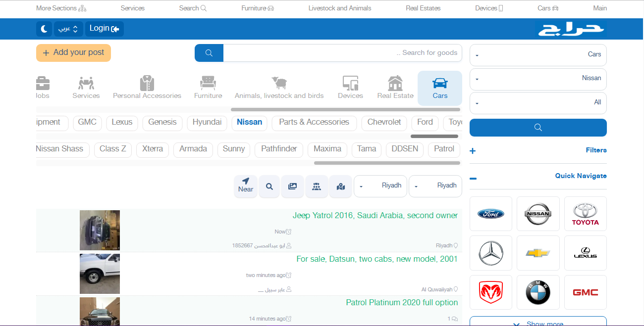Select the Maxima model chip
This screenshot has width=644, height=326.
click(327, 149)
